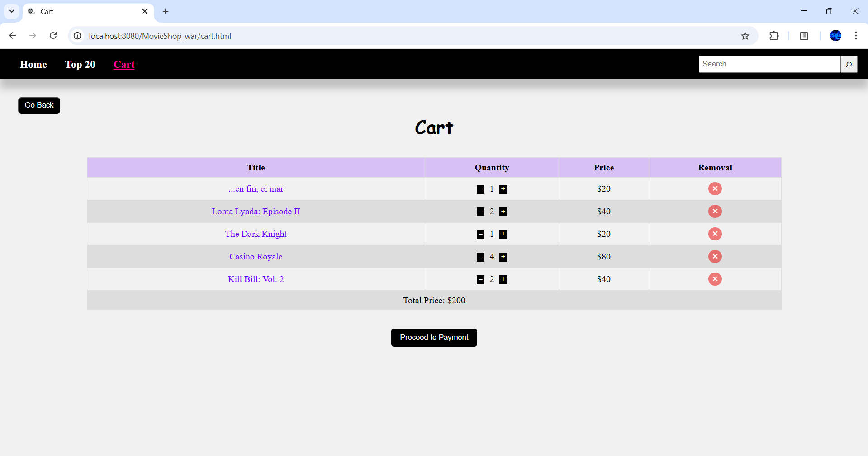Decrease quantity of ...en fin, el mar
This screenshot has width=868, height=456.
tap(480, 189)
